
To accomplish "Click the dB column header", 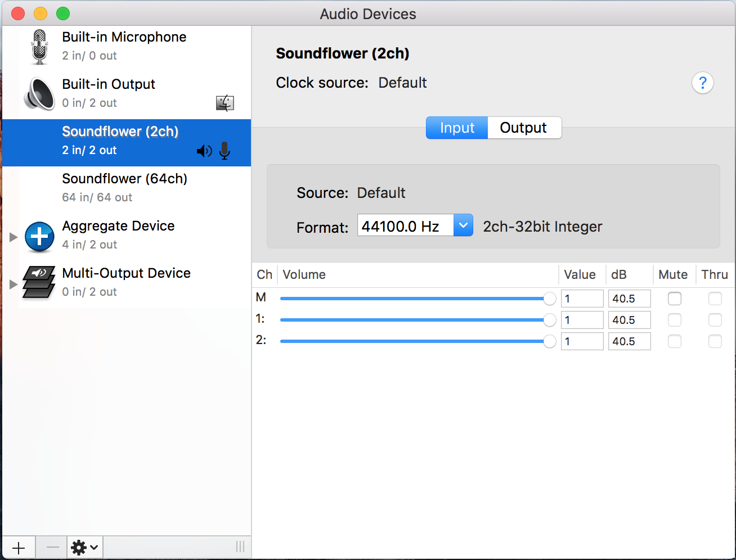I will click(629, 274).
